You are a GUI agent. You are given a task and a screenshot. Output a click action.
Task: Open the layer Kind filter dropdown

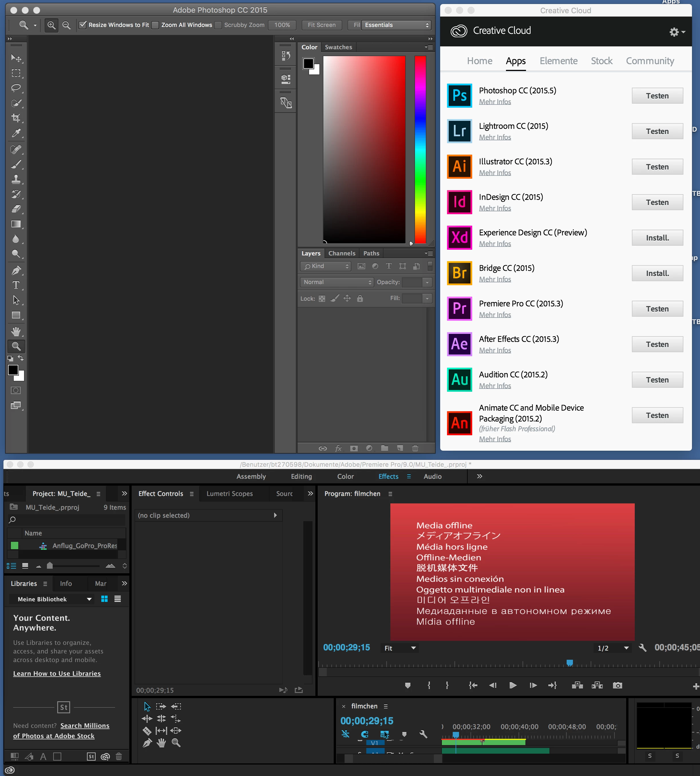(x=325, y=266)
